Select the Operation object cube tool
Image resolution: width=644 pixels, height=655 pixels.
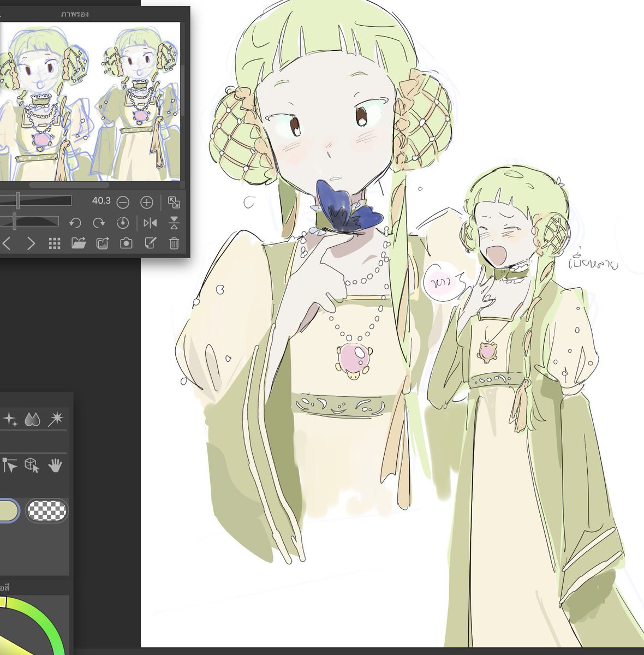pyautogui.click(x=33, y=465)
